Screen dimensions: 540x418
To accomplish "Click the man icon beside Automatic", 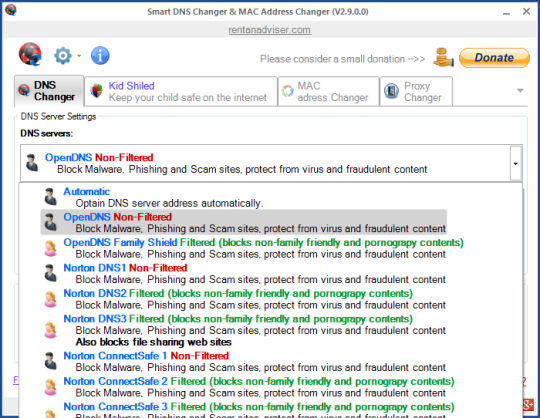I will pyautogui.click(x=51, y=197).
